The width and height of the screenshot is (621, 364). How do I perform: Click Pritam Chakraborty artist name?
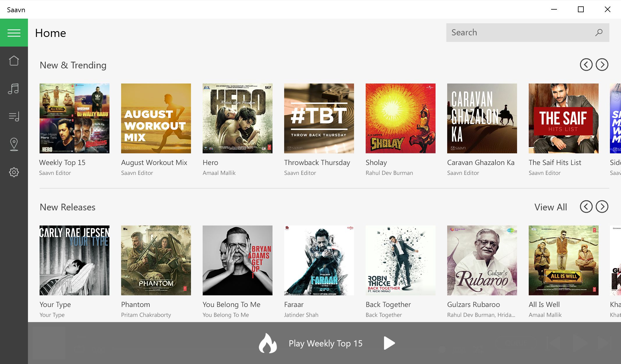click(x=146, y=315)
